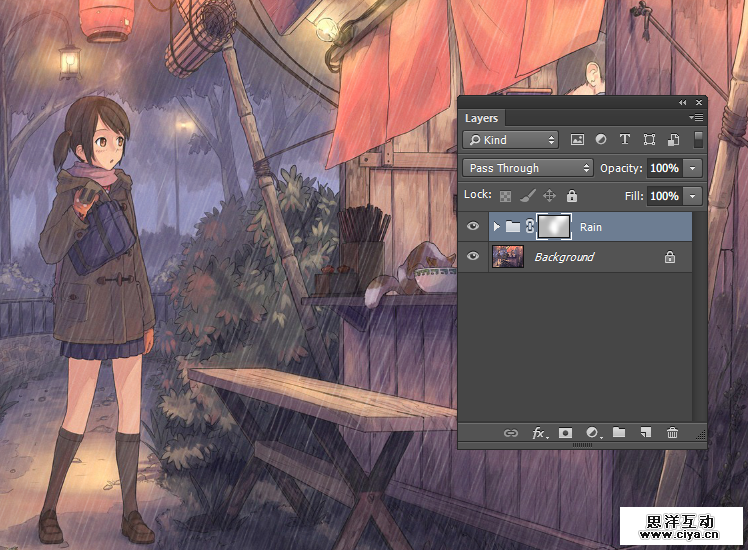Open the Opacity slider dropdown arrow
Image resolution: width=748 pixels, height=550 pixels.
693,168
